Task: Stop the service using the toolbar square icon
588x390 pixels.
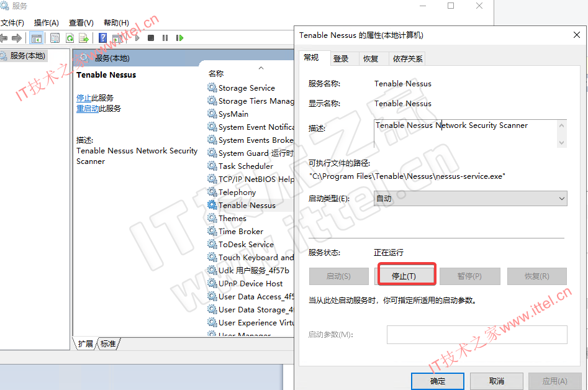Action: pos(151,38)
